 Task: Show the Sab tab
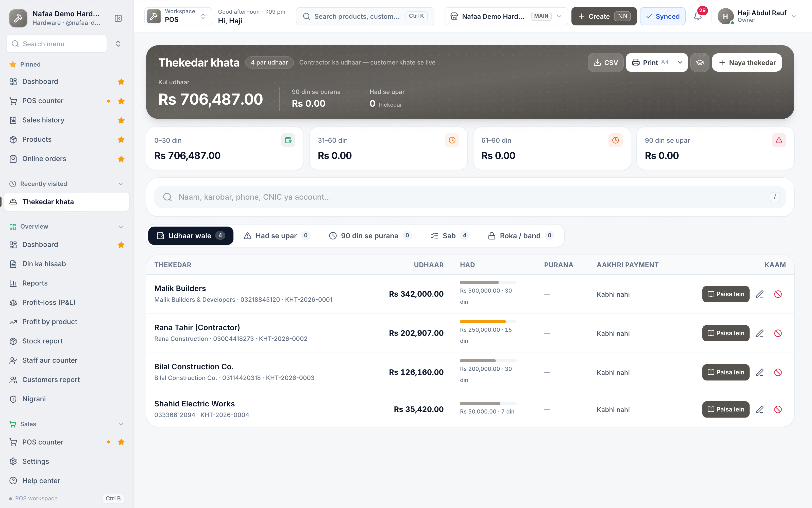(x=450, y=235)
